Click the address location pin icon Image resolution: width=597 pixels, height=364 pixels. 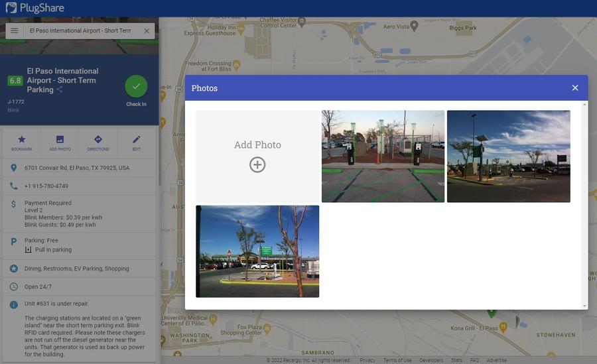pyautogui.click(x=14, y=168)
